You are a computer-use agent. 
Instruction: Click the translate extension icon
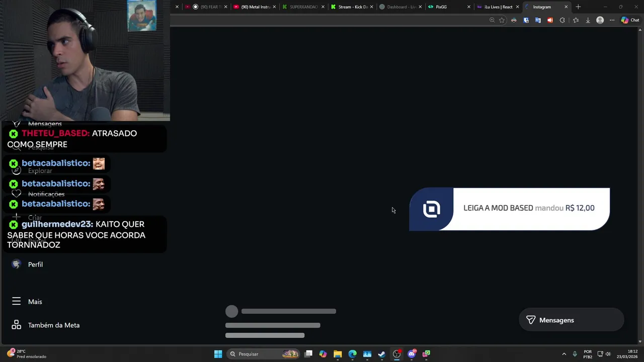(538, 20)
